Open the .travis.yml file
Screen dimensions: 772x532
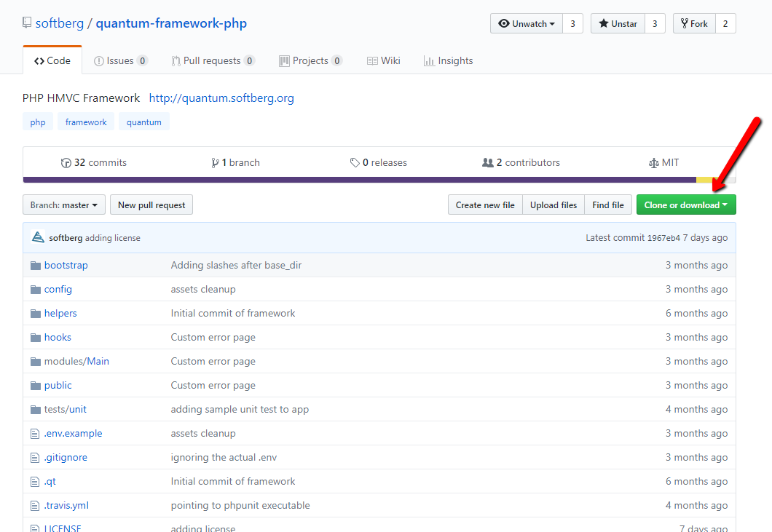[x=66, y=505]
